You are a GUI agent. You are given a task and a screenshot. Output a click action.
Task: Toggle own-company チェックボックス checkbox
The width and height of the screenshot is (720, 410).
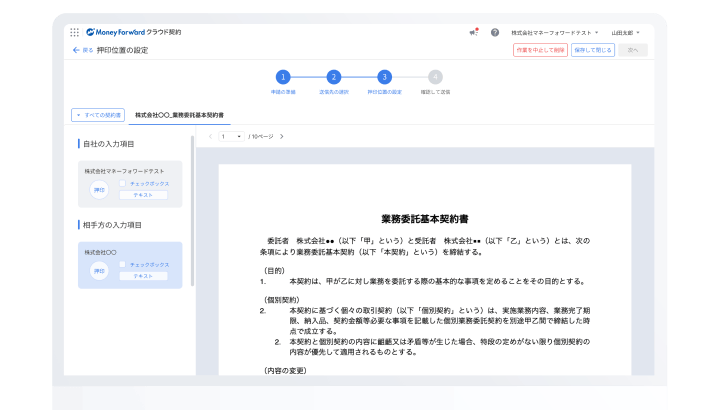[122, 183]
